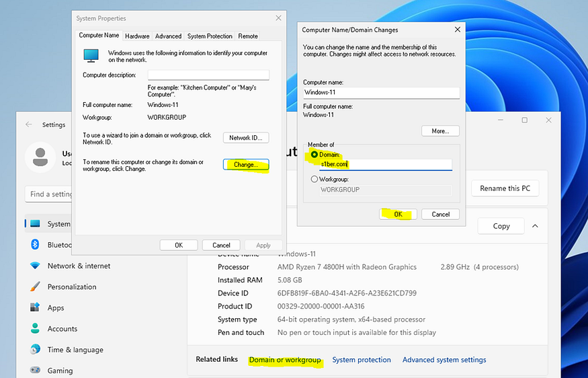This screenshot has height=378, width=588.
Task: Switch to the Remote tab
Action: coord(248,36)
